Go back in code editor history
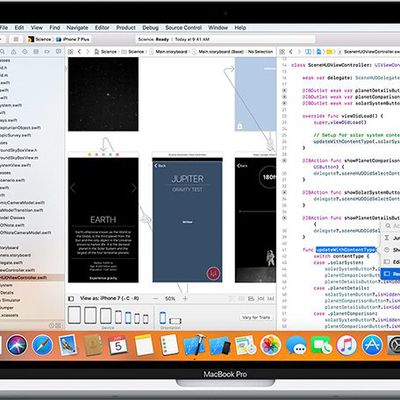Viewport: 400px width, 400px height. coord(291,52)
